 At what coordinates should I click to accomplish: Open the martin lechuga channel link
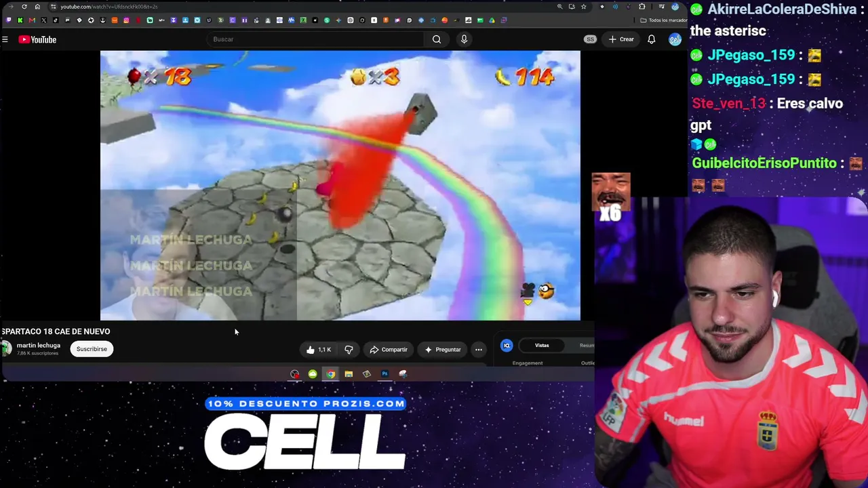coord(39,346)
